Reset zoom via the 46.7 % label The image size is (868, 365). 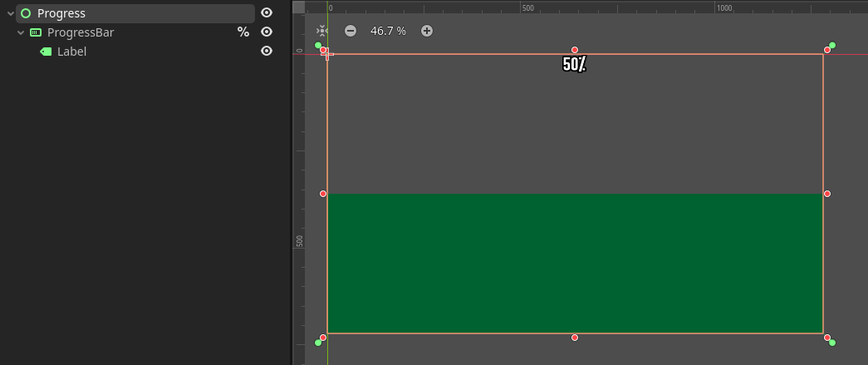click(x=388, y=31)
